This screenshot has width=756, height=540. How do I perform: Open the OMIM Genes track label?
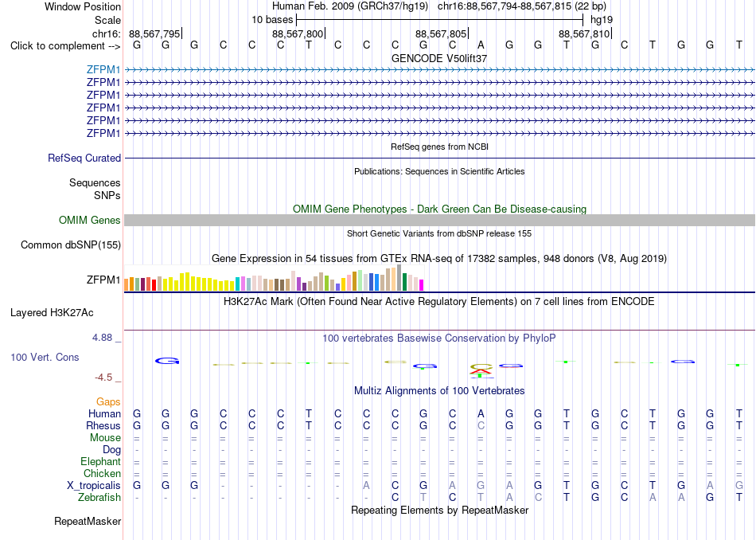(x=89, y=221)
